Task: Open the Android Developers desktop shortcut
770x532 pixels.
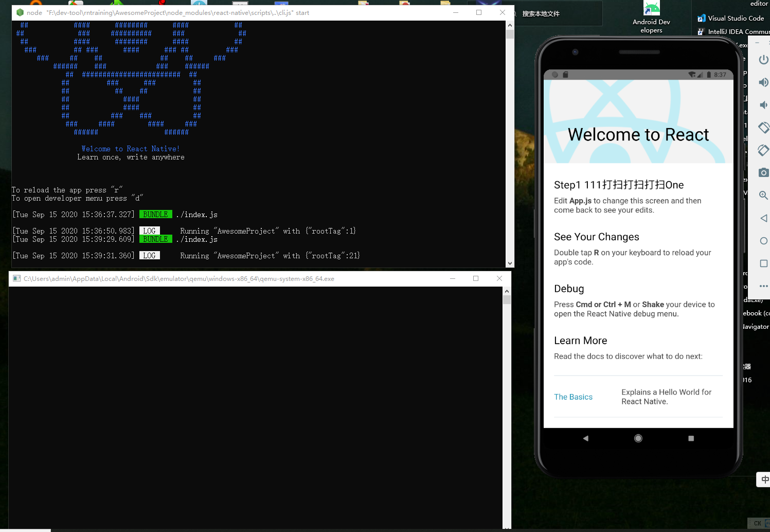Action: point(651,17)
